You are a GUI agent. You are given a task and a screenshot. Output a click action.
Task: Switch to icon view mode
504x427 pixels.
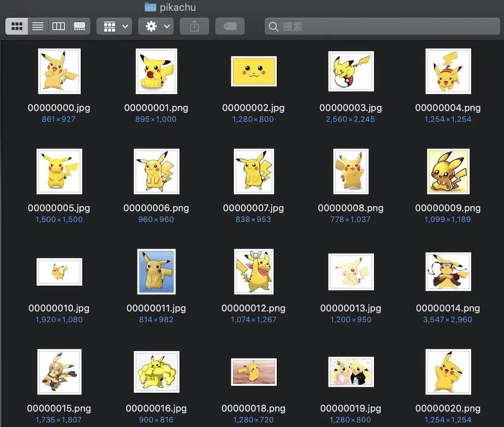coord(17,26)
